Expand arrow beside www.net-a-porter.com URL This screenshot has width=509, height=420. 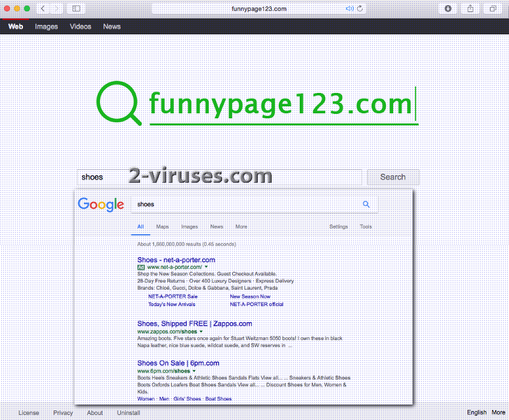point(206,267)
